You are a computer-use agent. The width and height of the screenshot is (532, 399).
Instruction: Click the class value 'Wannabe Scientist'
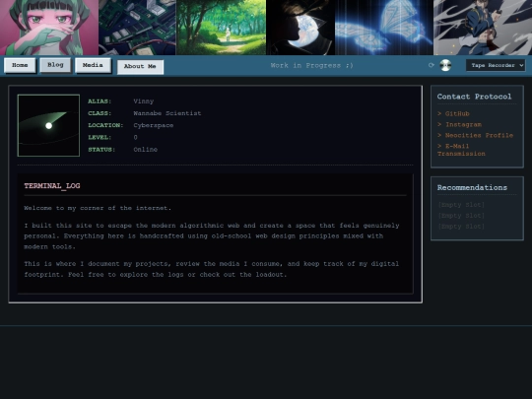pos(166,113)
